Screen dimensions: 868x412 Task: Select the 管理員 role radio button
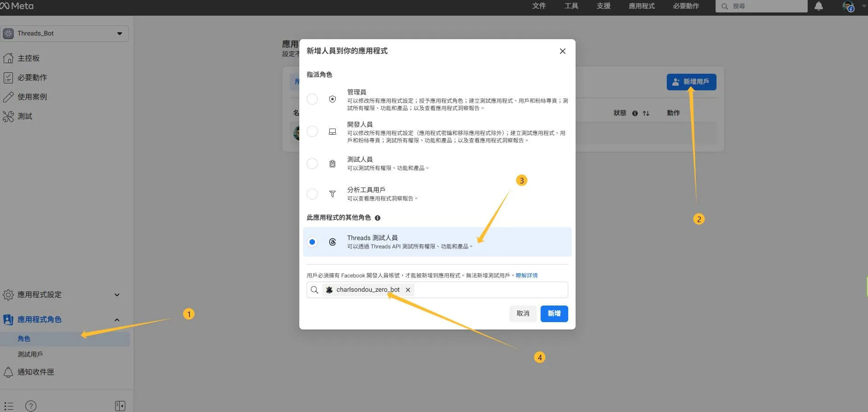pos(312,99)
